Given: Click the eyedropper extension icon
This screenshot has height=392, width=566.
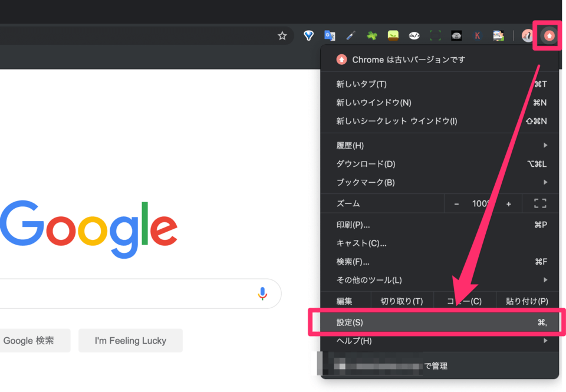Looking at the screenshot, I should pyautogui.click(x=351, y=35).
